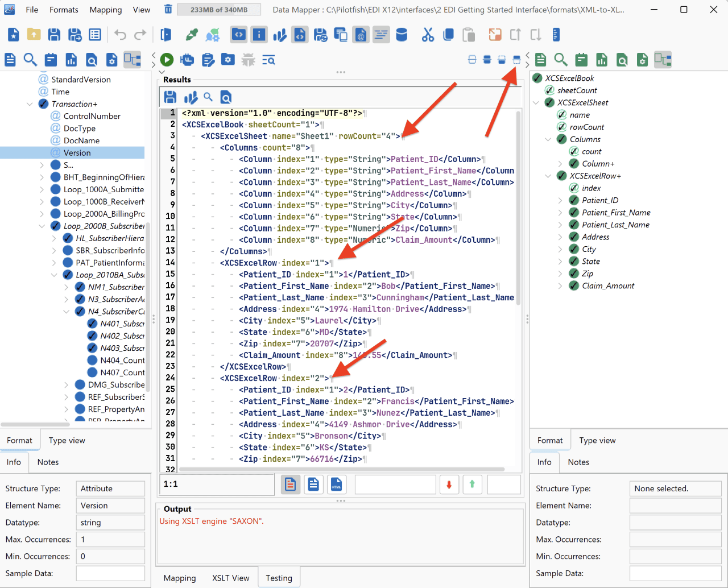728x588 pixels.
Task: Click the new favorite document icon
Action: pos(14,35)
